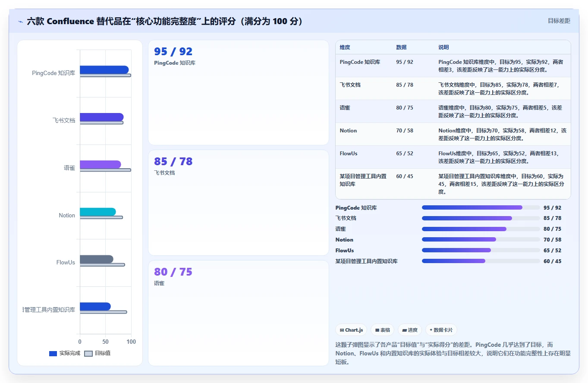
Task: Select the 数据卡片 tag
Action: pos(441,330)
